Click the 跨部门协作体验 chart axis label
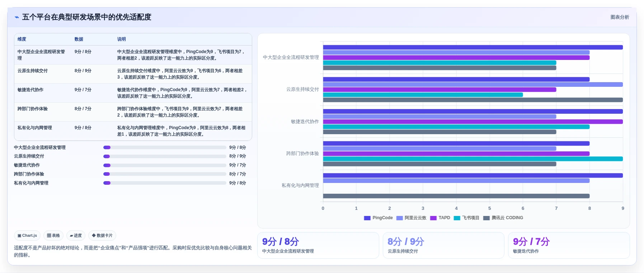The image size is (644, 273). tap(302, 154)
